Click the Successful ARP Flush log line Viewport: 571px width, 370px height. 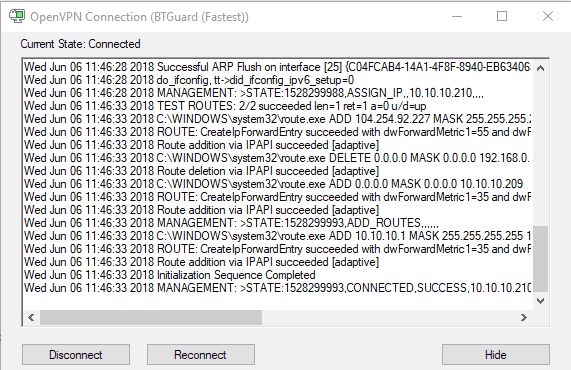click(277, 67)
